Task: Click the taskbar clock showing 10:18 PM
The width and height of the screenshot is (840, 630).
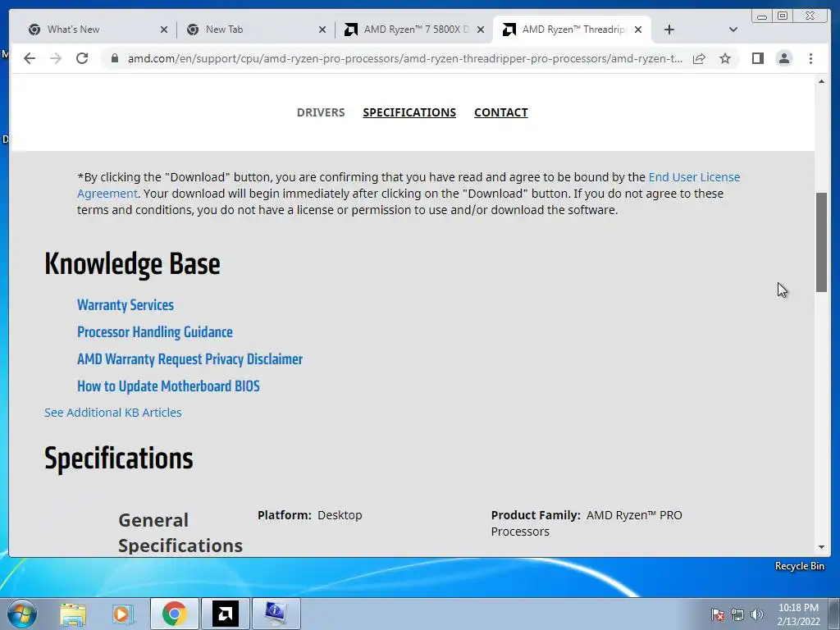Action: point(798,614)
